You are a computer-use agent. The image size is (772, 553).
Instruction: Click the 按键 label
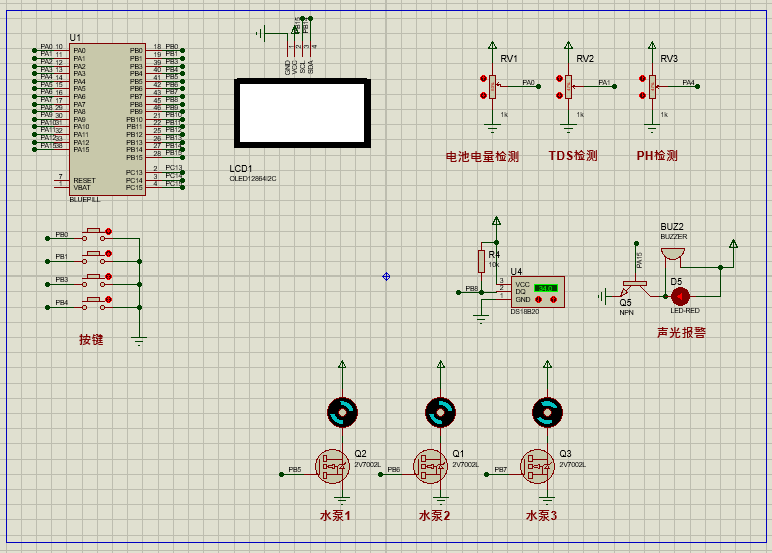(x=91, y=339)
